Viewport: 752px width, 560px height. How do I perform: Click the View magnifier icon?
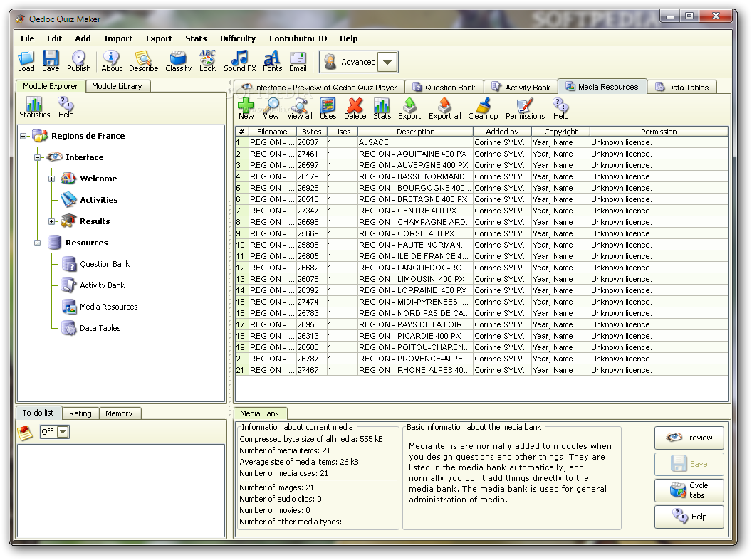pos(271,109)
